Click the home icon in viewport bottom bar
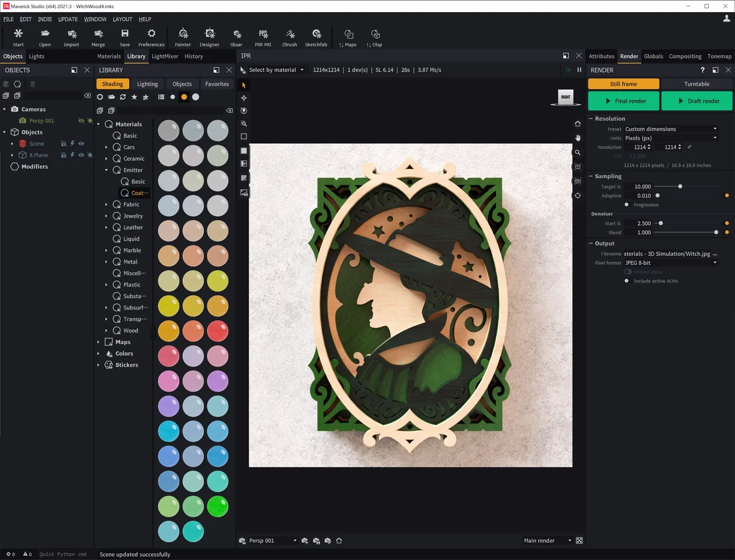This screenshot has width=735, height=560. [x=339, y=540]
